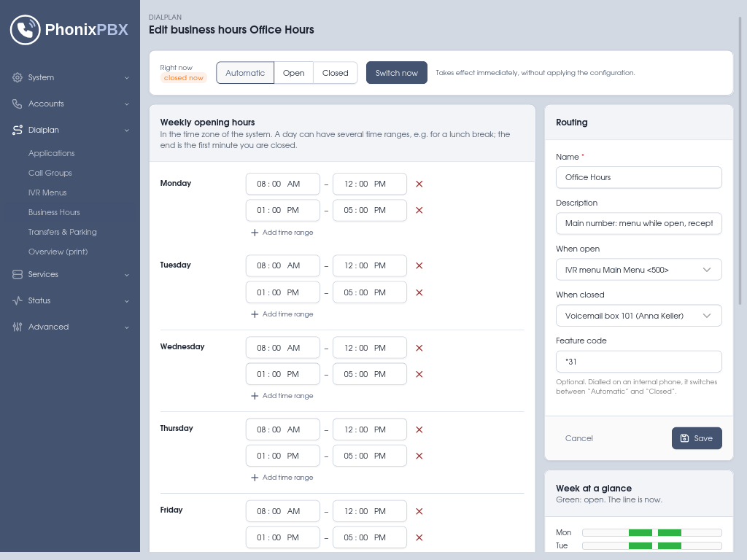Screen dimensions: 747x560
Task: Add time range label for Wednesday
Action: [287, 396]
